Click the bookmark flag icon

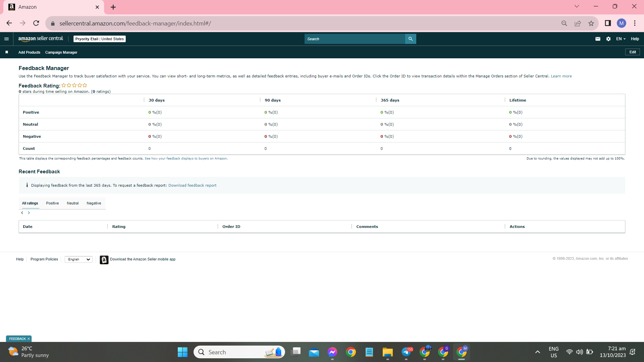click(7, 52)
